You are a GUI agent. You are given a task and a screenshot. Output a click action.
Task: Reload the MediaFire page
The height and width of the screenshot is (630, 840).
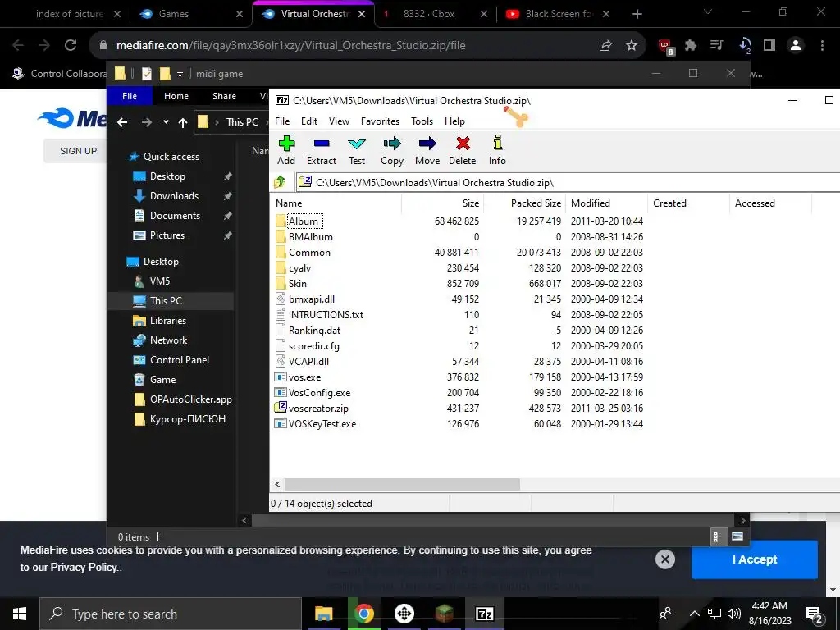[71, 46]
